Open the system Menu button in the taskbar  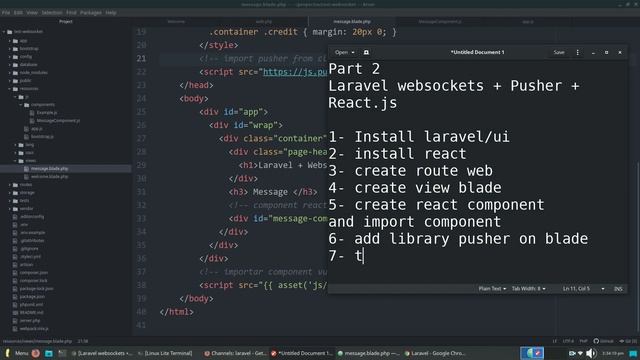[17, 353]
